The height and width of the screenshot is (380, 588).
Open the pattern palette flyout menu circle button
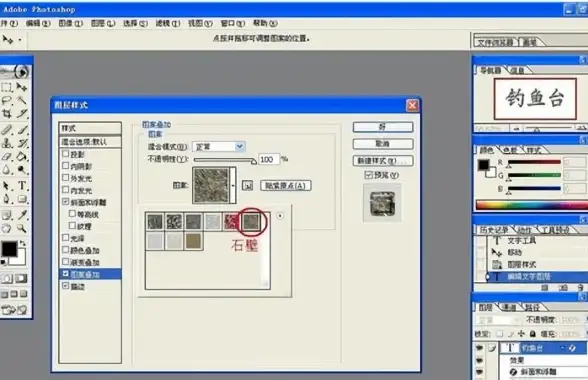pyautogui.click(x=280, y=216)
